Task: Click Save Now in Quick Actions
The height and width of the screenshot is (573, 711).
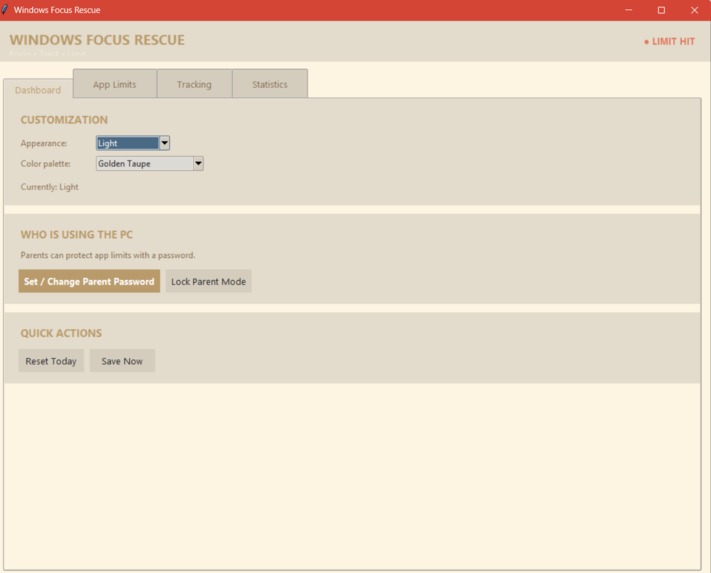Action: point(122,361)
